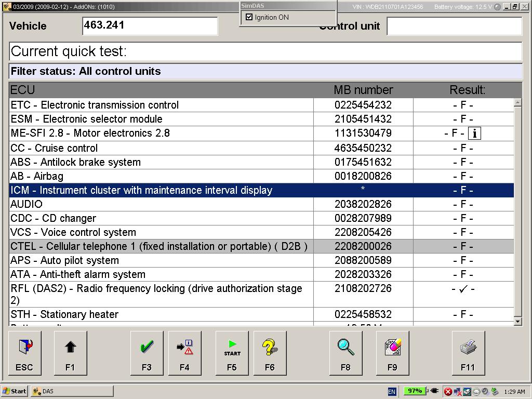Click the Control unit input field
The height and width of the screenshot is (399, 532).
[x=454, y=26]
